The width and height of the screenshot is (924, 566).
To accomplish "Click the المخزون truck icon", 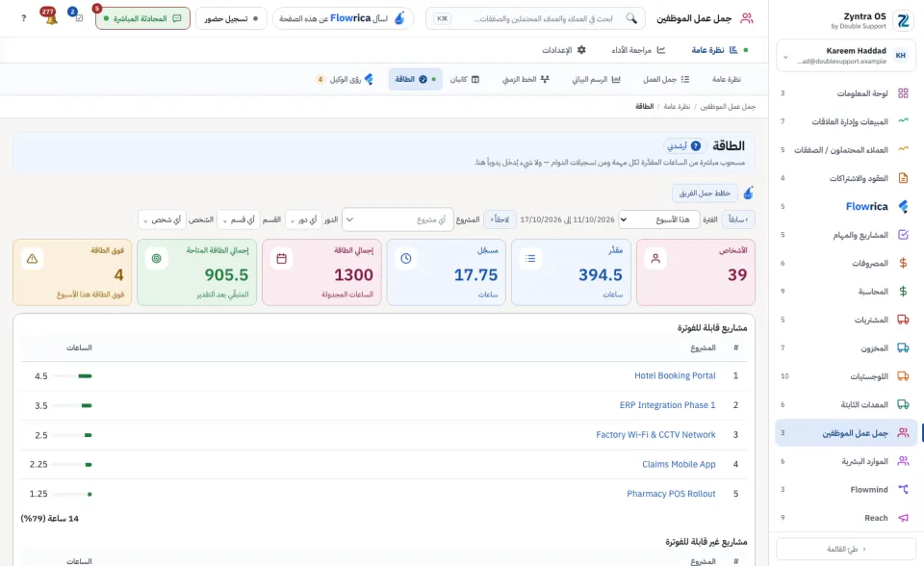I will 903,347.
